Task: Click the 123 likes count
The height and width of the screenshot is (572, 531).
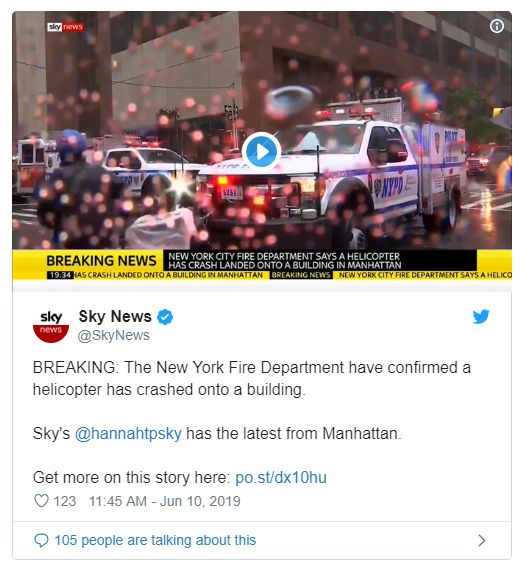Action: point(65,501)
